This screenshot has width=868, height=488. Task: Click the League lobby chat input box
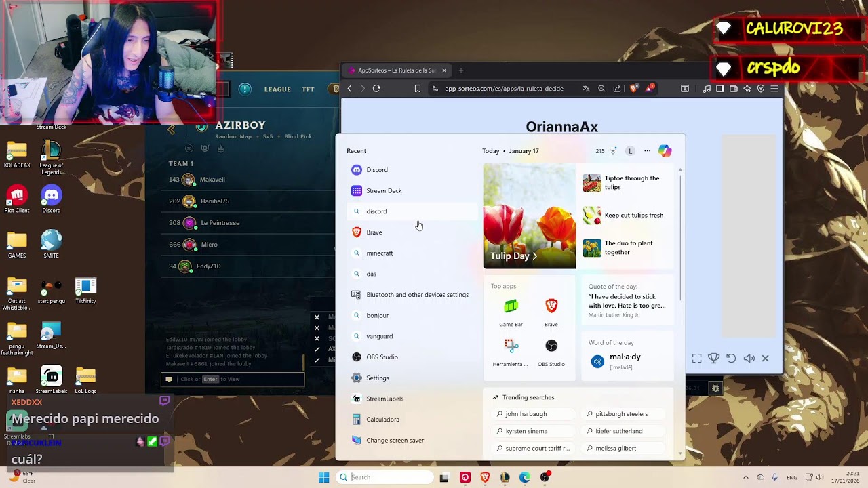233,379
